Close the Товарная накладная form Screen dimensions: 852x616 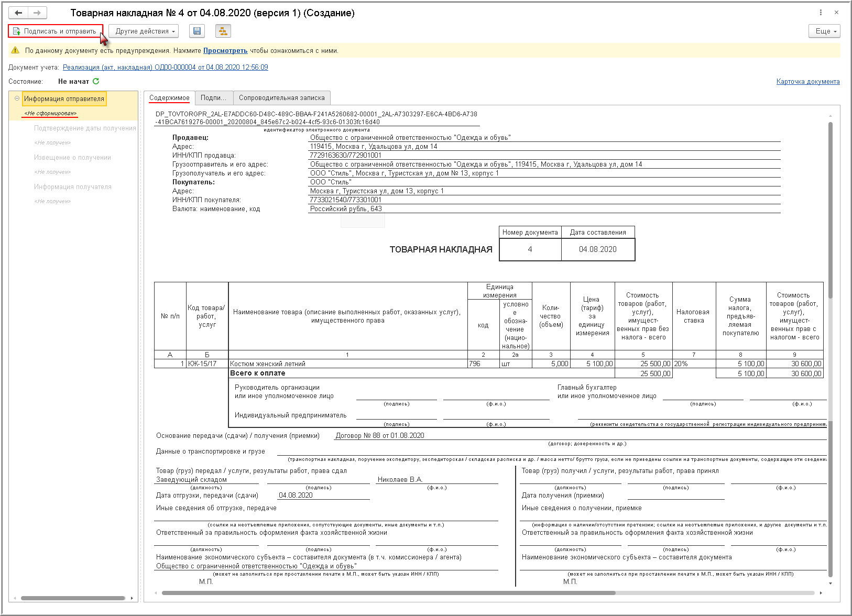(x=836, y=13)
